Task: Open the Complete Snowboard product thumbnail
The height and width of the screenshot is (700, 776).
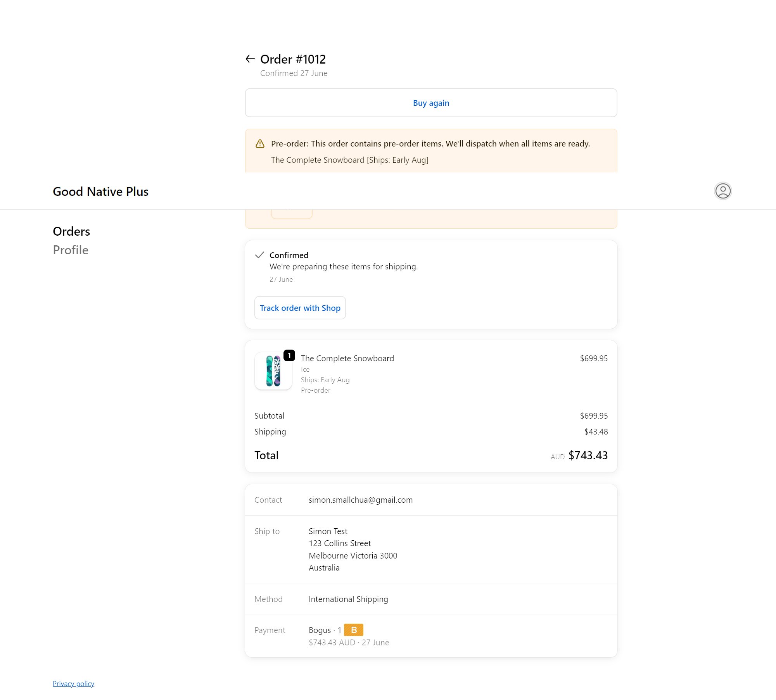Action: 273,371
